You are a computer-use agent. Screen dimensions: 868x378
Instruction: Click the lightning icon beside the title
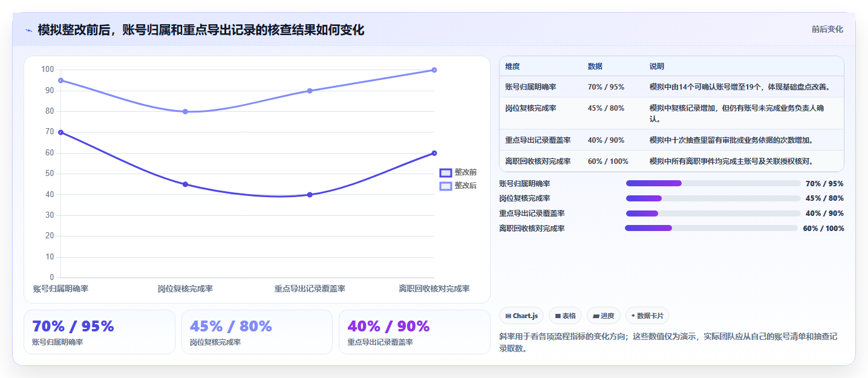pyautogui.click(x=28, y=30)
